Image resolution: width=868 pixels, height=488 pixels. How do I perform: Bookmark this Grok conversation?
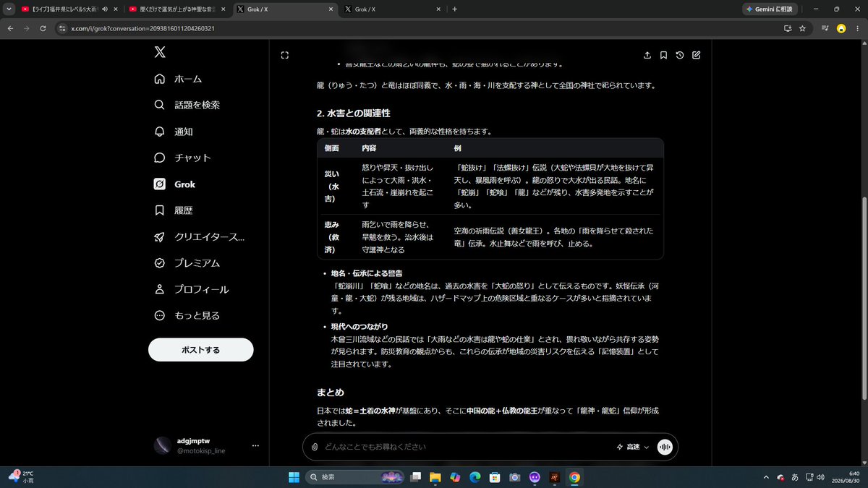point(663,55)
